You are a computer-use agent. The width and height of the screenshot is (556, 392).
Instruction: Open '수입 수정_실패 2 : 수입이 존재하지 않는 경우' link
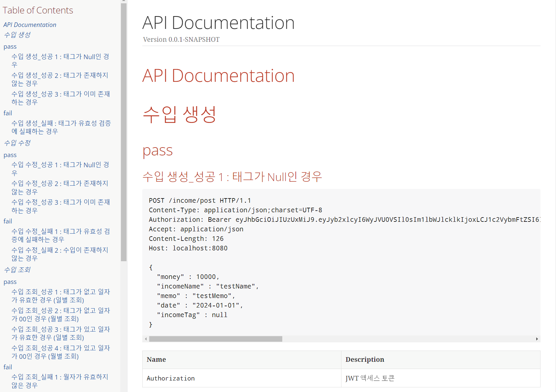(60, 254)
